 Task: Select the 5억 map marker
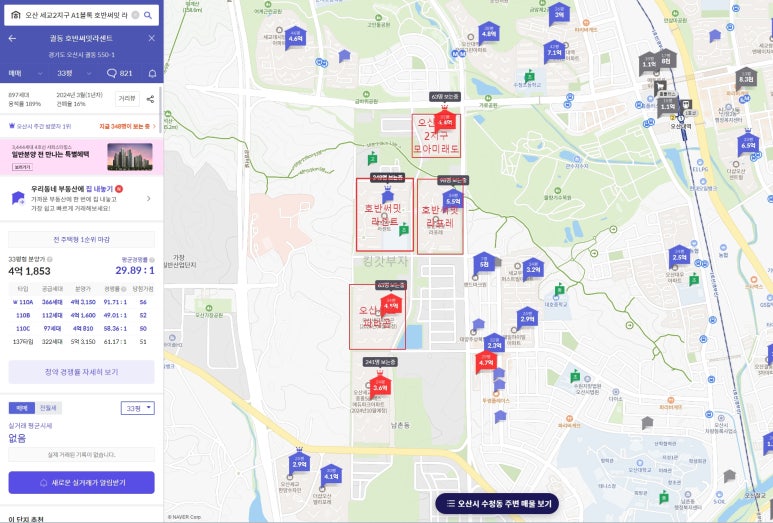484,263
